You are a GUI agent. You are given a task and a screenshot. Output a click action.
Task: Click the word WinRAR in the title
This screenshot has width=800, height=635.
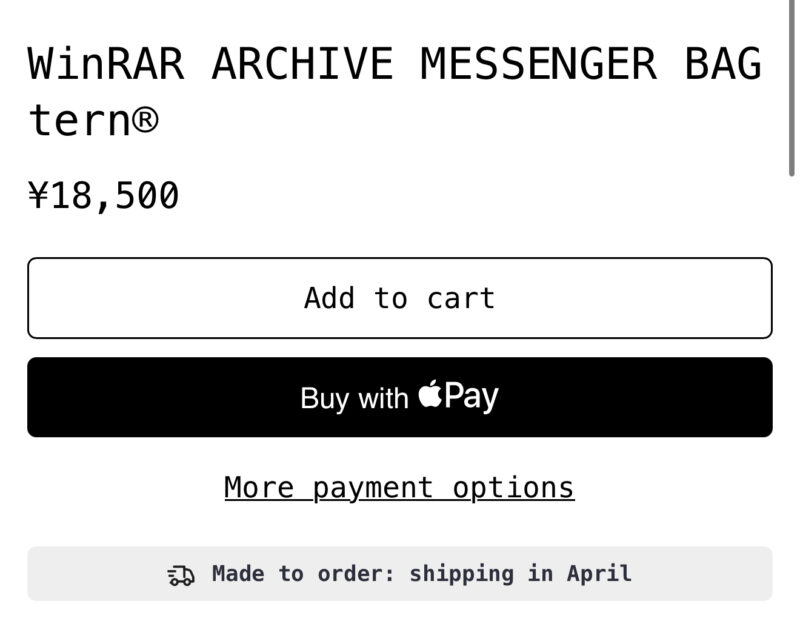tap(106, 64)
